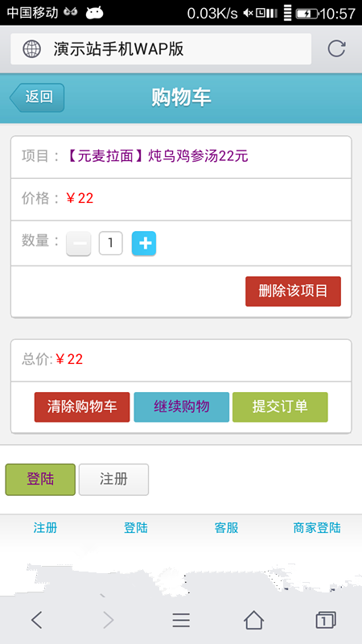Click the globe icon in address bar

click(x=31, y=49)
